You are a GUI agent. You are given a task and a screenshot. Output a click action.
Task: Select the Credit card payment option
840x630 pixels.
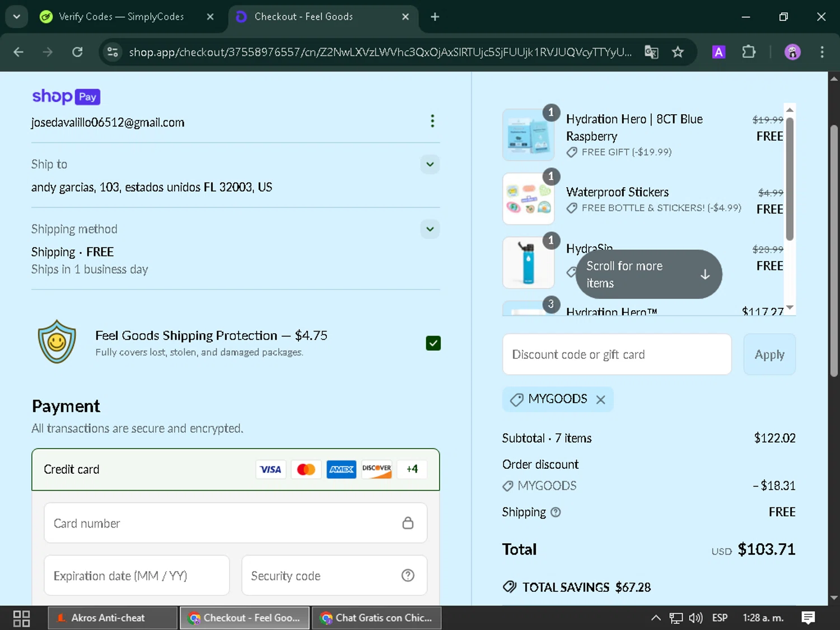click(x=236, y=469)
